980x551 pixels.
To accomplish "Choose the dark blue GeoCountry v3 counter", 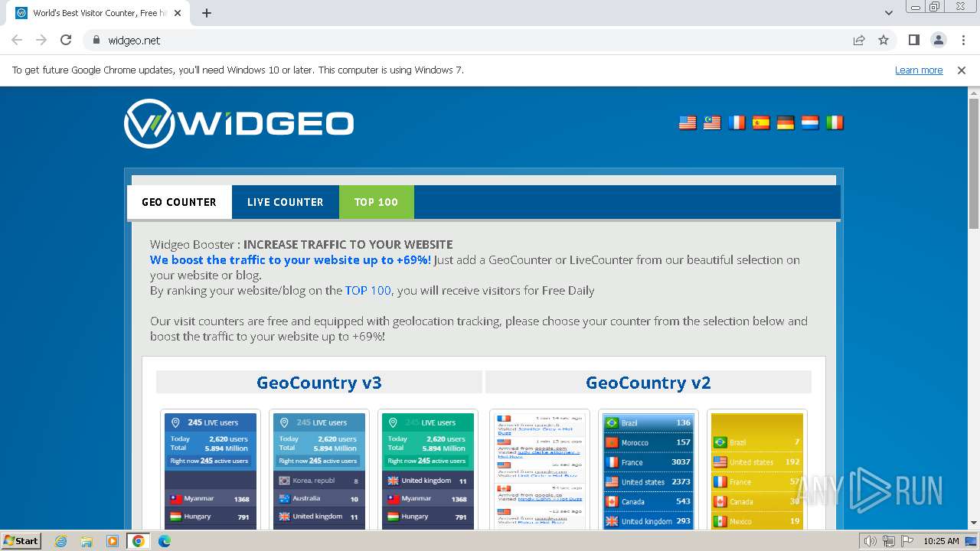I will (211, 470).
